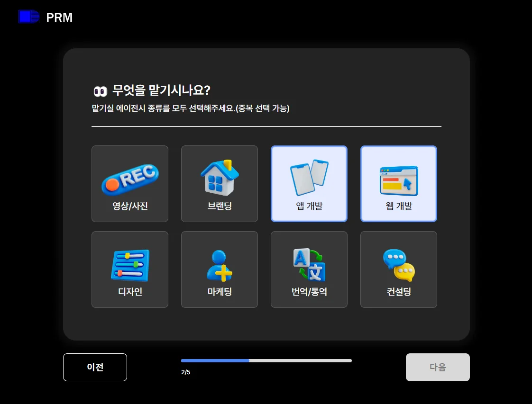This screenshot has width=532, height=404.
Task: Click the PRM brand name text
Action: (59, 18)
